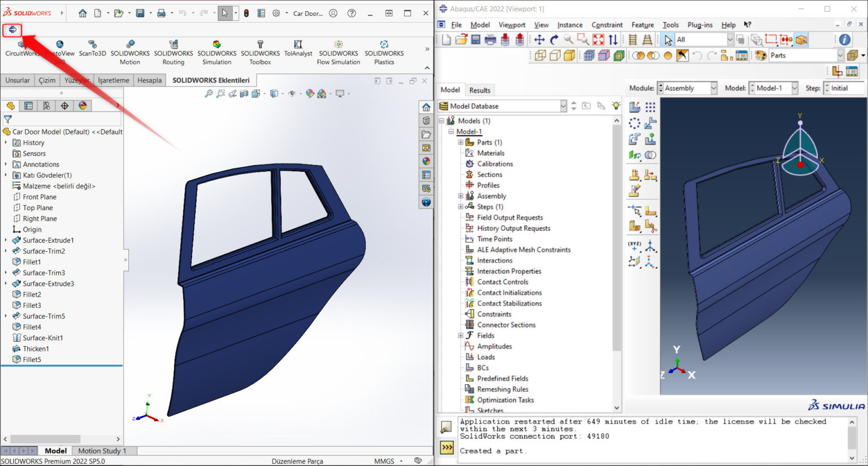Select the Rotate View tool in Abaqus
Image resolution: width=868 pixels, height=466 pixels.
click(x=554, y=39)
